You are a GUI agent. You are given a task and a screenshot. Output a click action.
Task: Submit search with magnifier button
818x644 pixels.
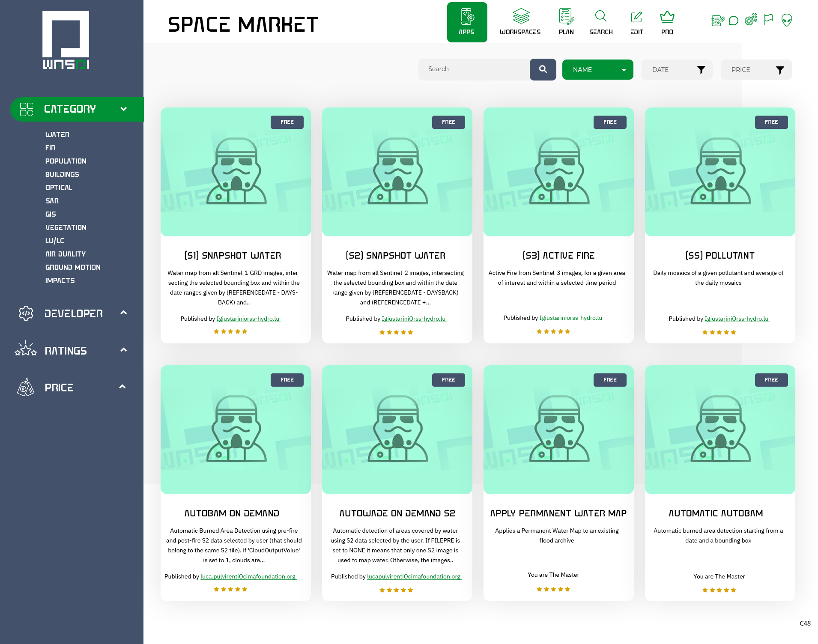point(543,69)
